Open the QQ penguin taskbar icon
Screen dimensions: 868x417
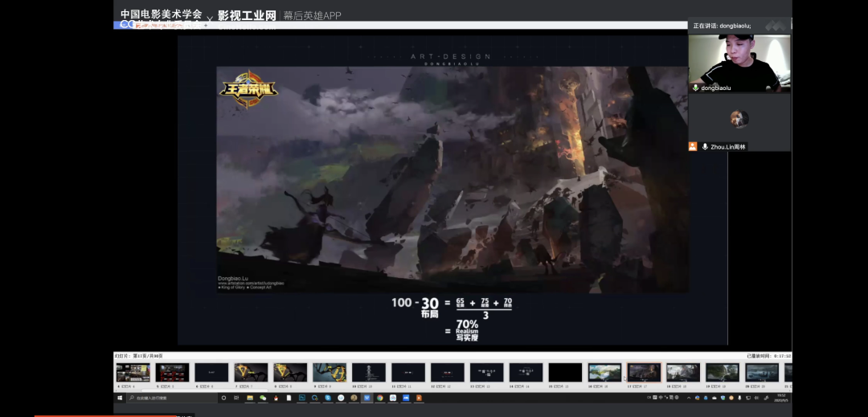276,398
